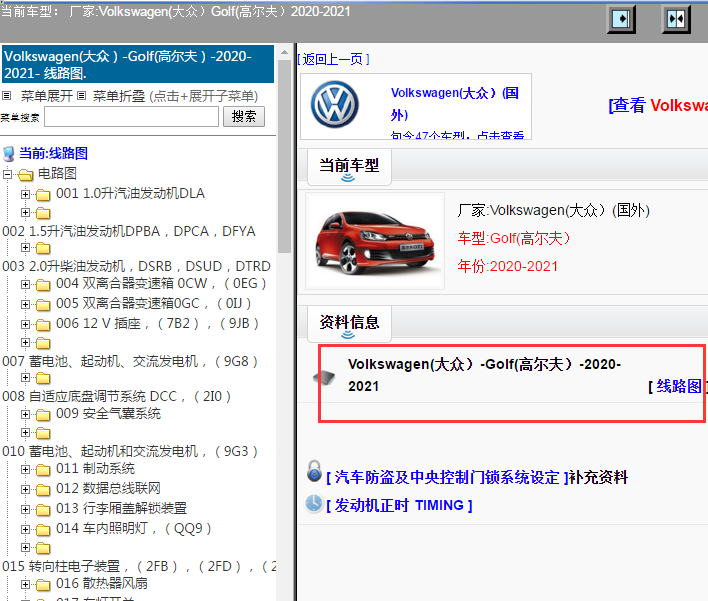Click the 菜单折叠 menu icon

tap(81, 95)
